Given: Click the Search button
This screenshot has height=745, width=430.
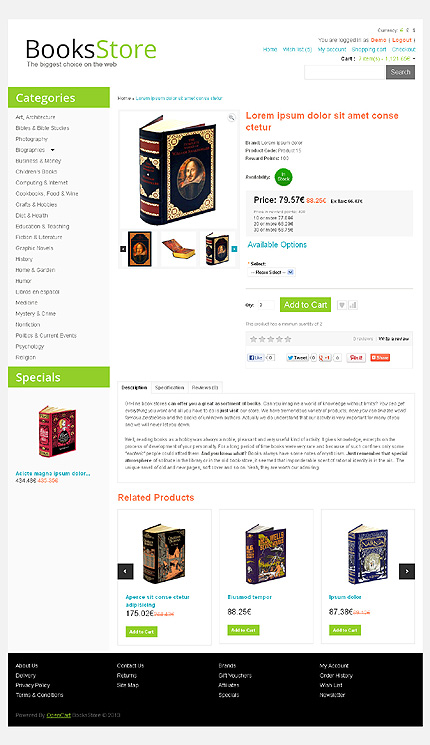Looking at the screenshot, I should tap(400, 72).
